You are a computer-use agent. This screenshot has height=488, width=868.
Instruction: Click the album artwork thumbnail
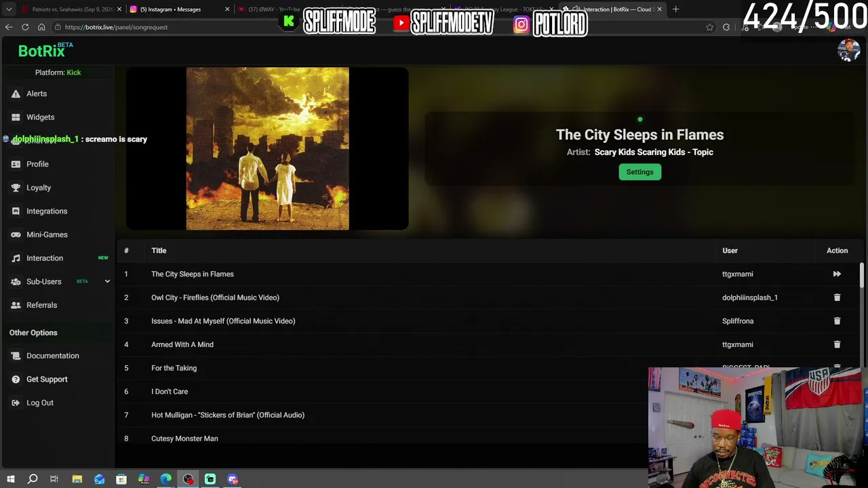coord(267,148)
